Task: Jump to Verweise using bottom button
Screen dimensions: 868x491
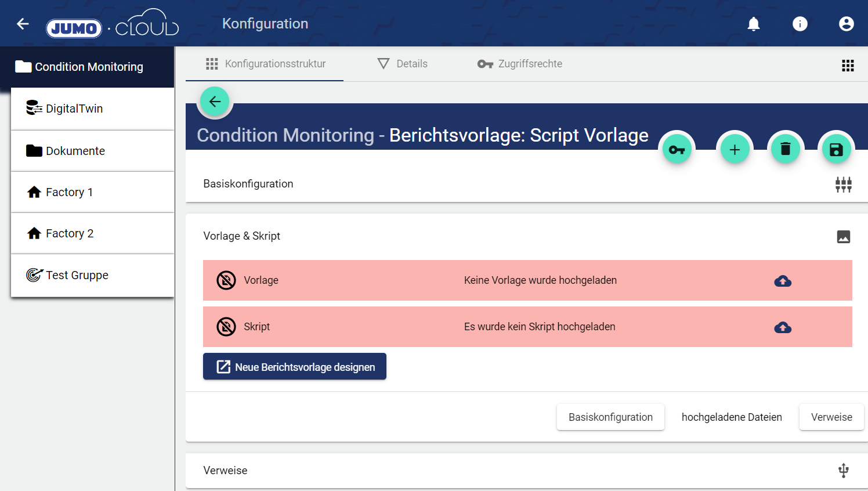Action: pos(831,417)
